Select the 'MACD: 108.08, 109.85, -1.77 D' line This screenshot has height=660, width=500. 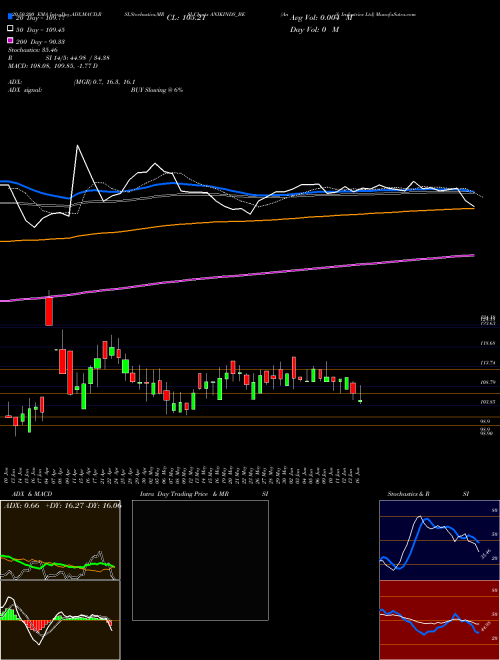click(53, 66)
